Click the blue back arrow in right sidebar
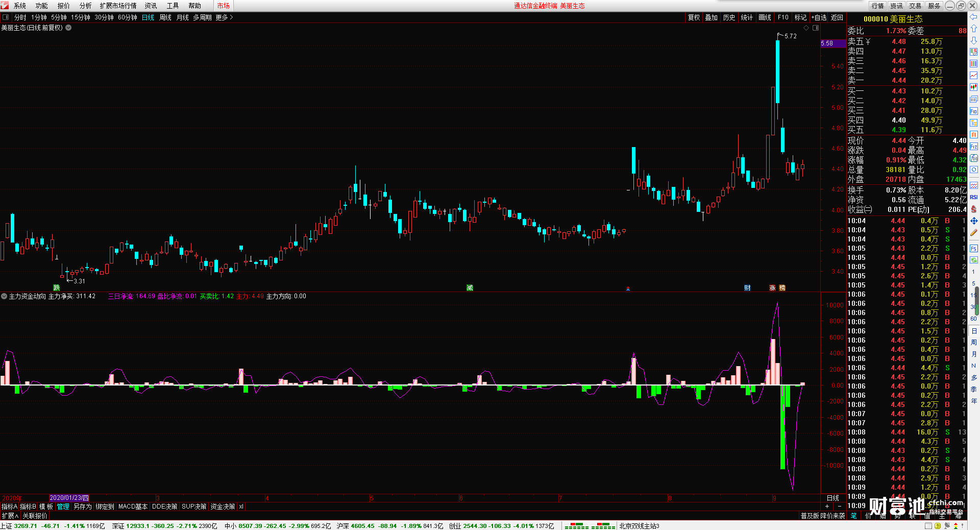Image resolution: width=980 pixels, height=530 pixels. pyautogui.click(x=973, y=17)
